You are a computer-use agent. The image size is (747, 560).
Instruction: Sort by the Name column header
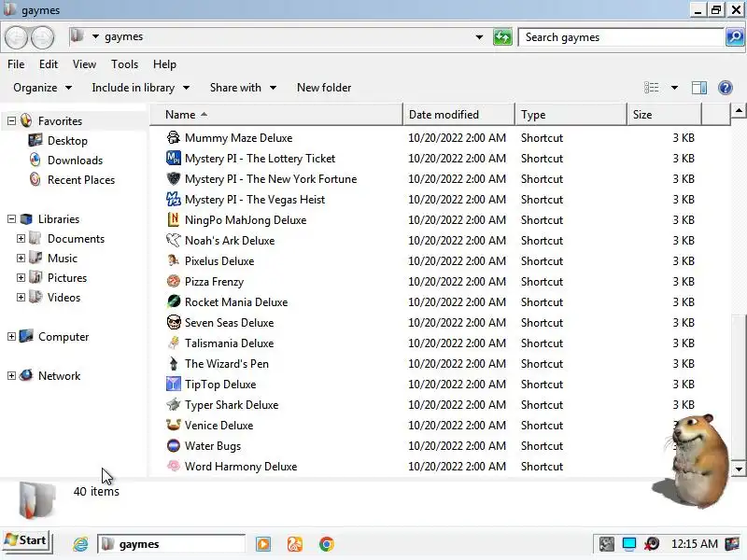tap(276, 114)
